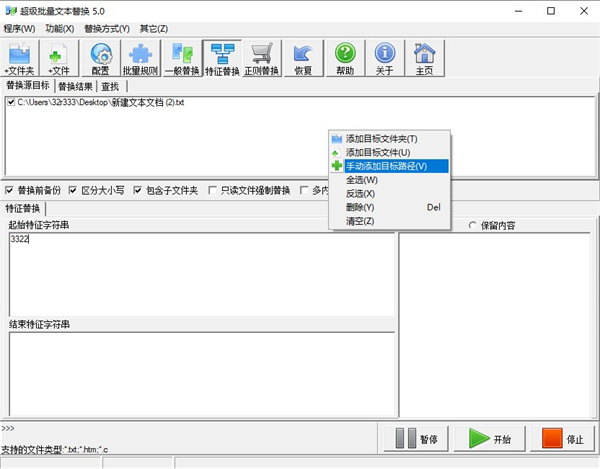
Task: Click the 暂停 pause button
Action: [416, 439]
